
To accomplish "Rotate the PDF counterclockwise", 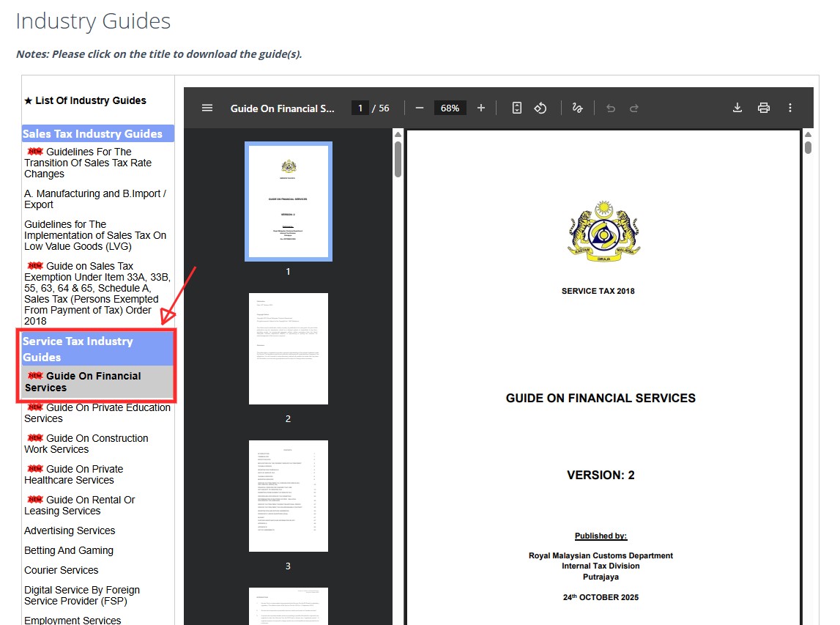I will point(540,108).
